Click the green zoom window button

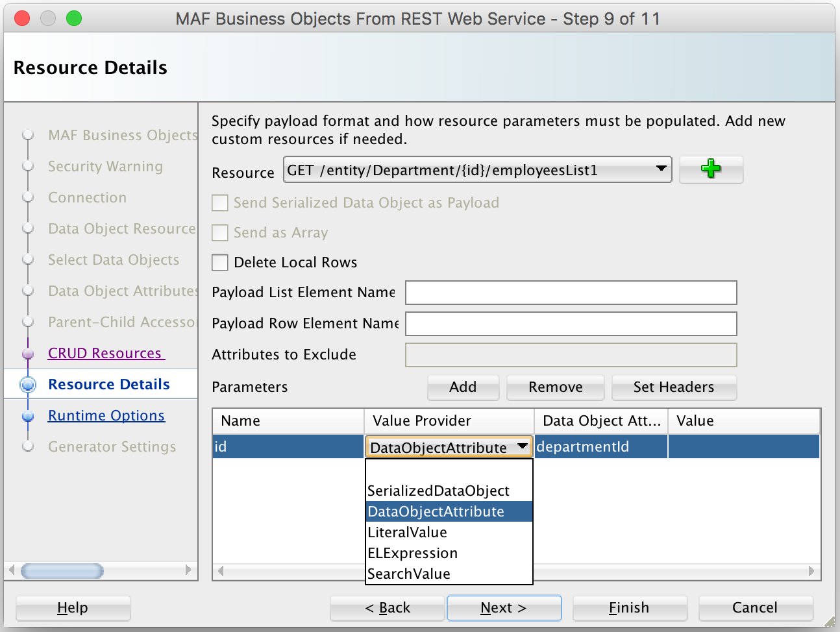74,18
